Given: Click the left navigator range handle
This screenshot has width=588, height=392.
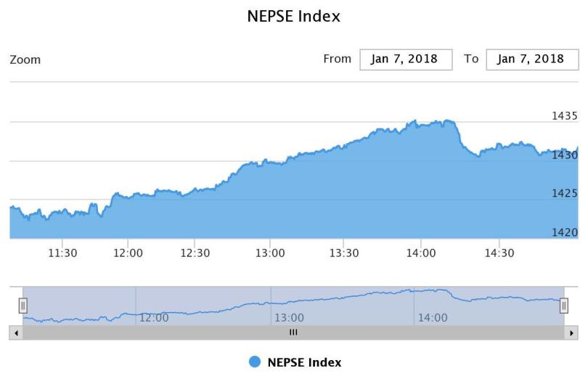Looking at the screenshot, I should pyautogui.click(x=23, y=306).
